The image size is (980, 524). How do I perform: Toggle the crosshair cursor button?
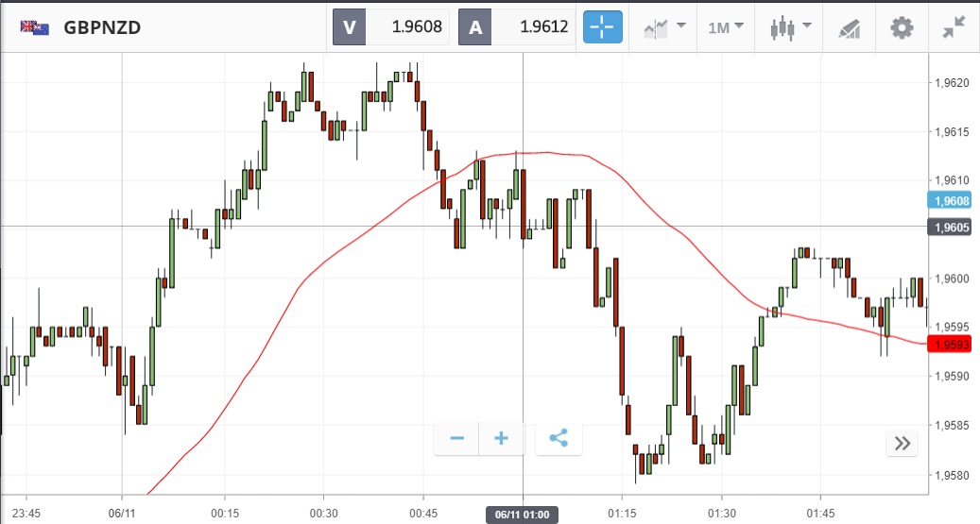pos(603,26)
